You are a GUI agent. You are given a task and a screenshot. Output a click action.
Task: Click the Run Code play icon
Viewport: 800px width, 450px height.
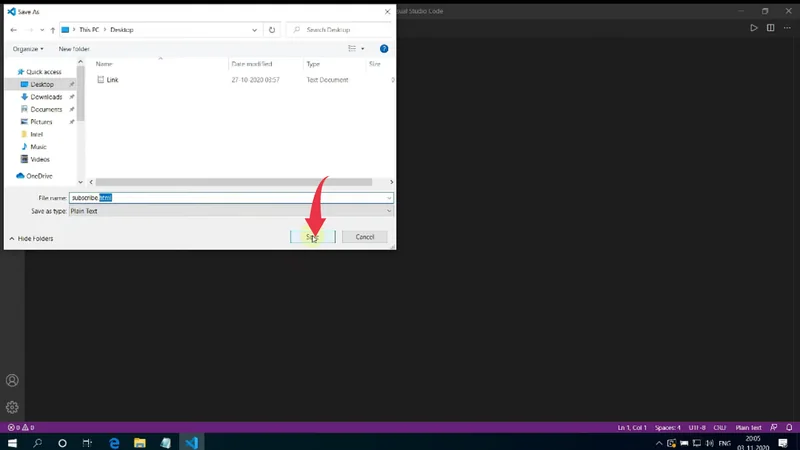pos(754,28)
